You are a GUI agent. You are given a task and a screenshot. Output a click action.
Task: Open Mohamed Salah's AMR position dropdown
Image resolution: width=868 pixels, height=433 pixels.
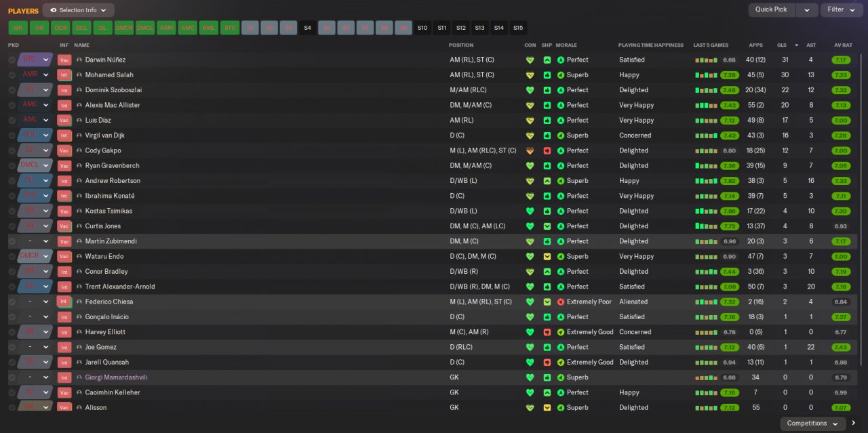coord(36,75)
